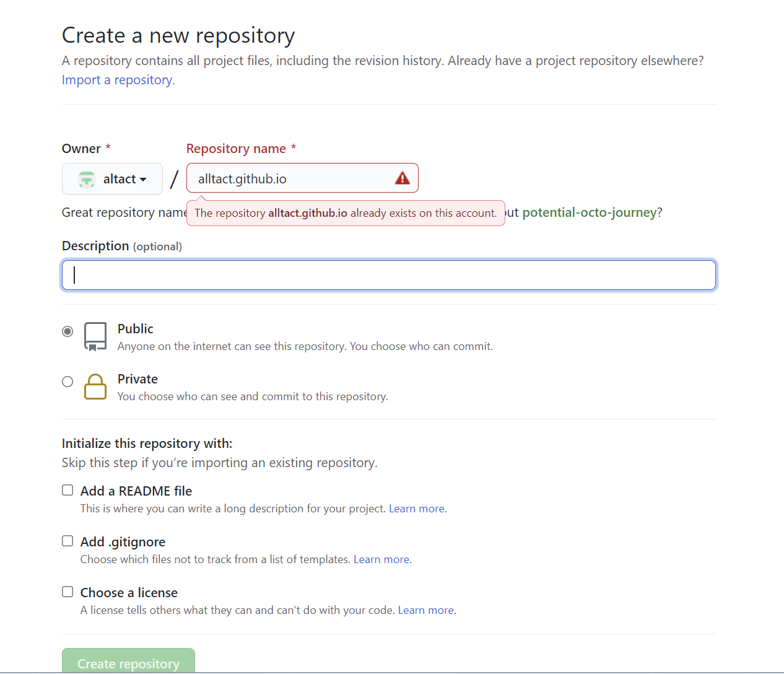
Task: Click the Private repository lock icon
Action: click(x=95, y=387)
